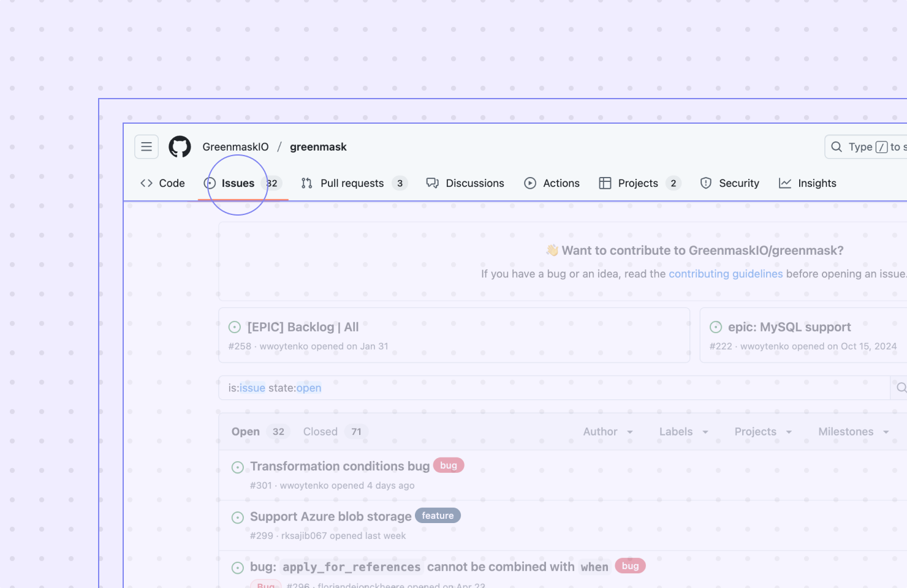Open issue 'Support Azure blob storage'

(x=331, y=516)
